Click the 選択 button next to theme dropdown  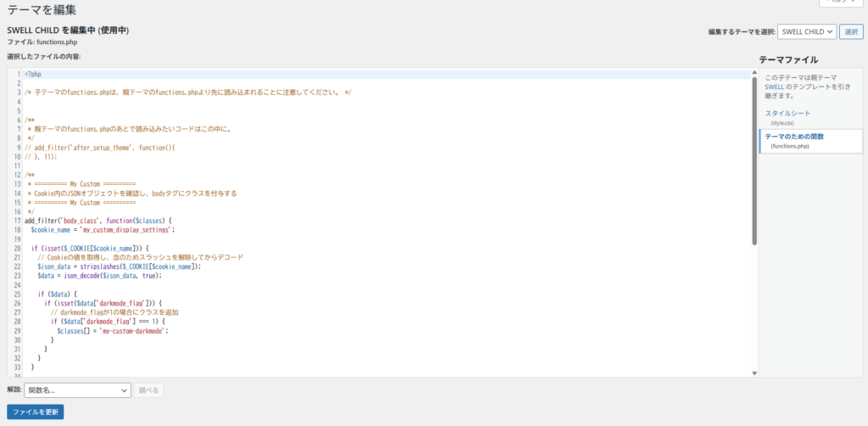click(x=851, y=31)
